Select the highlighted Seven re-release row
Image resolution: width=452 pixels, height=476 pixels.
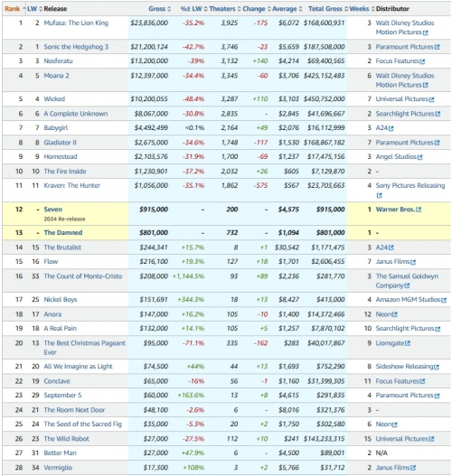pyautogui.click(x=226, y=214)
